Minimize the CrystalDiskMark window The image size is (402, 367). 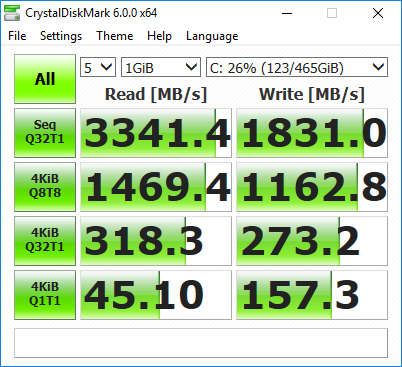[x=287, y=13]
